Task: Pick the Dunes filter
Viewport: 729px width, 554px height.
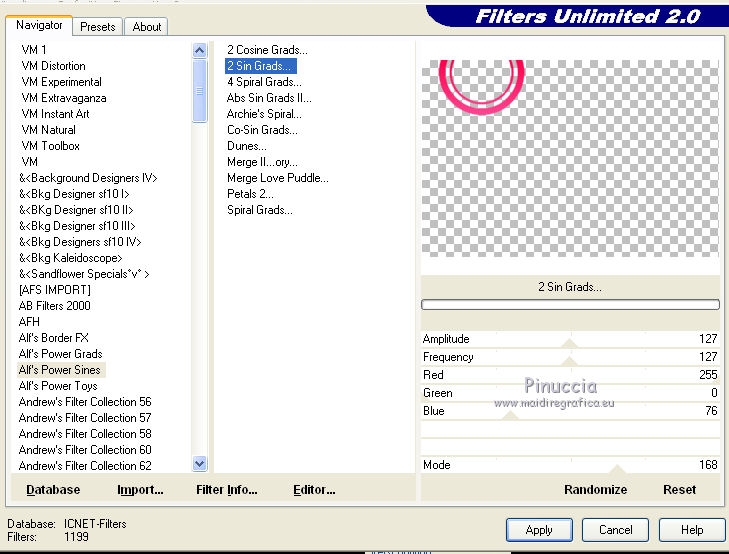Action: (247, 146)
